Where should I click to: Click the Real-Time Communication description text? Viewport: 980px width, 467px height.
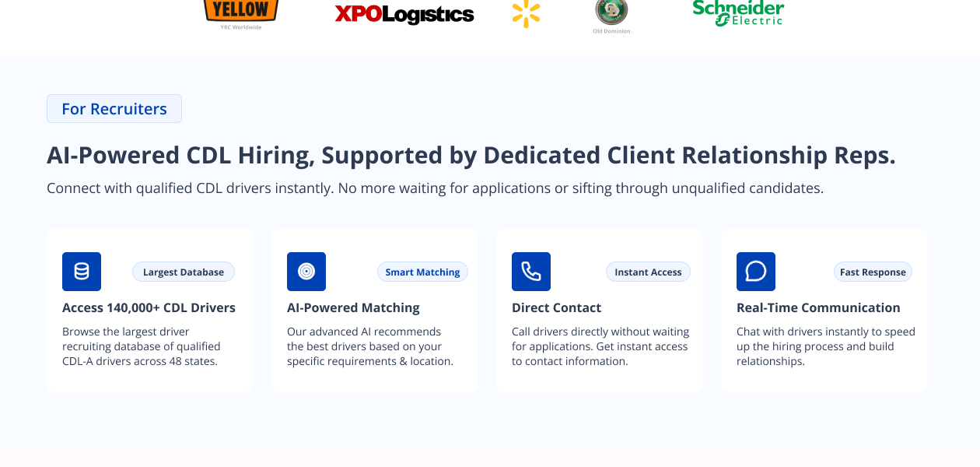[x=825, y=346]
